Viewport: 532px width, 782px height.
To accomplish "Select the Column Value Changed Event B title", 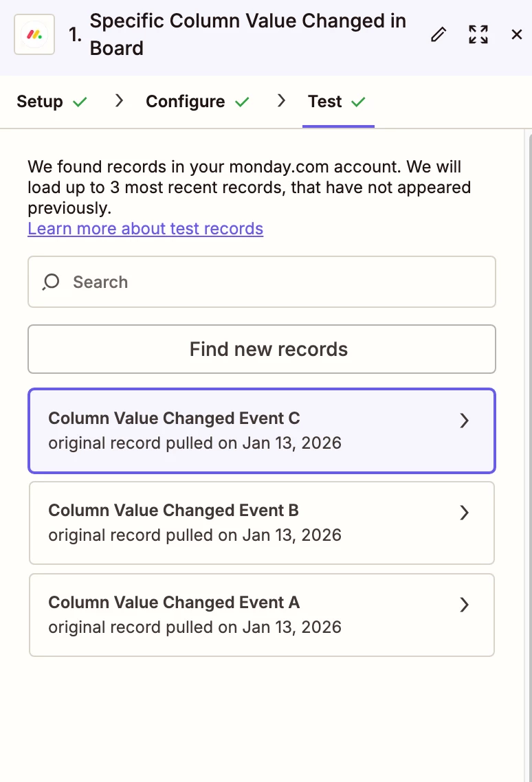I will pyautogui.click(x=173, y=511).
